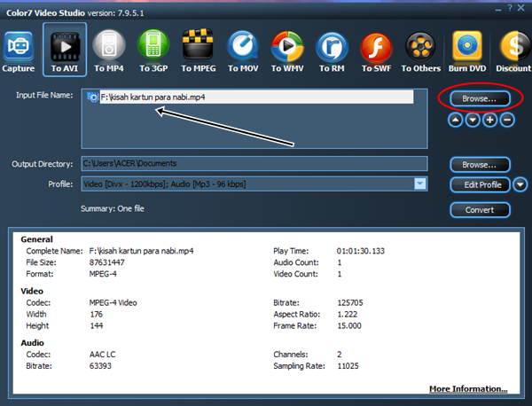532x406 pixels.
Task: Open Edit Profile settings
Action: 480,185
